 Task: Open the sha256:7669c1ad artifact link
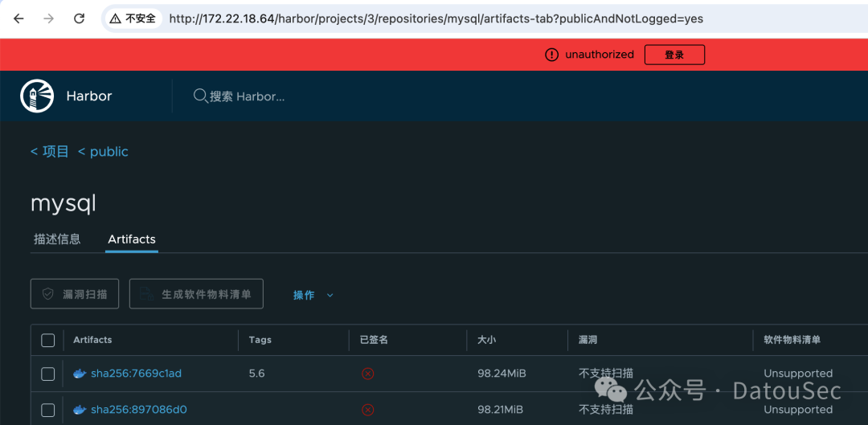pyautogui.click(x=136, y=374)
